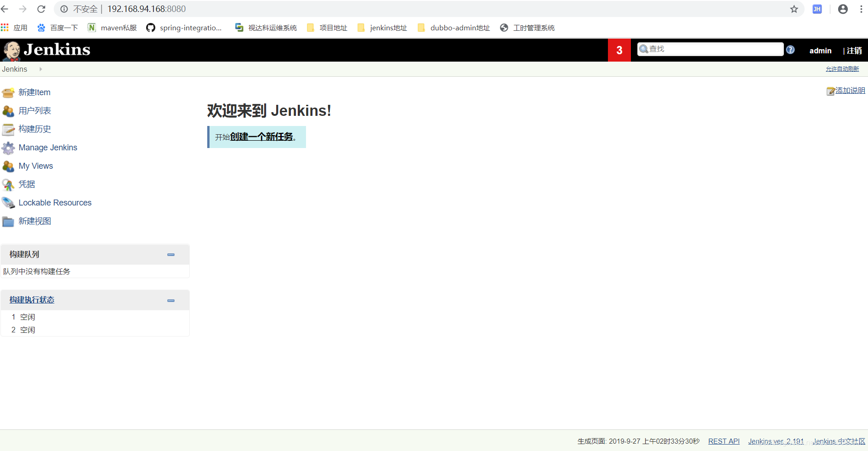Open the JH browser extension icon

(x=817, y=9)
